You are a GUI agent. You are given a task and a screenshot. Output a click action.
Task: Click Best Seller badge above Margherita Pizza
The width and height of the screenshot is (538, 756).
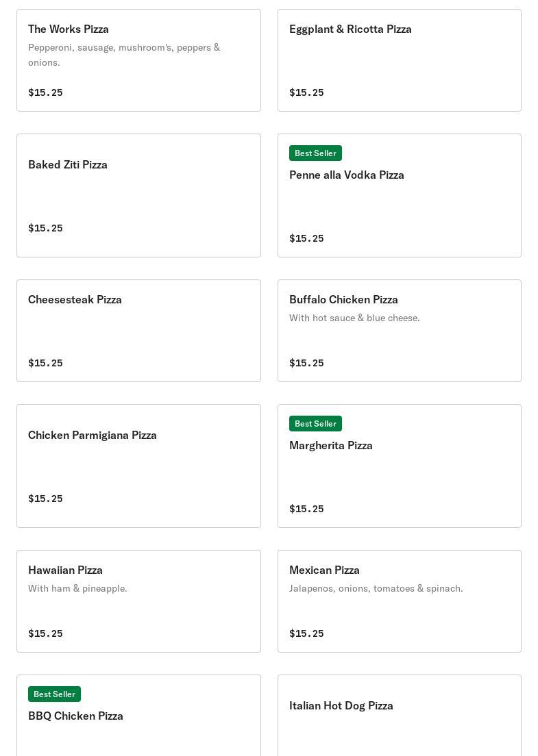(x=315, y=423)
